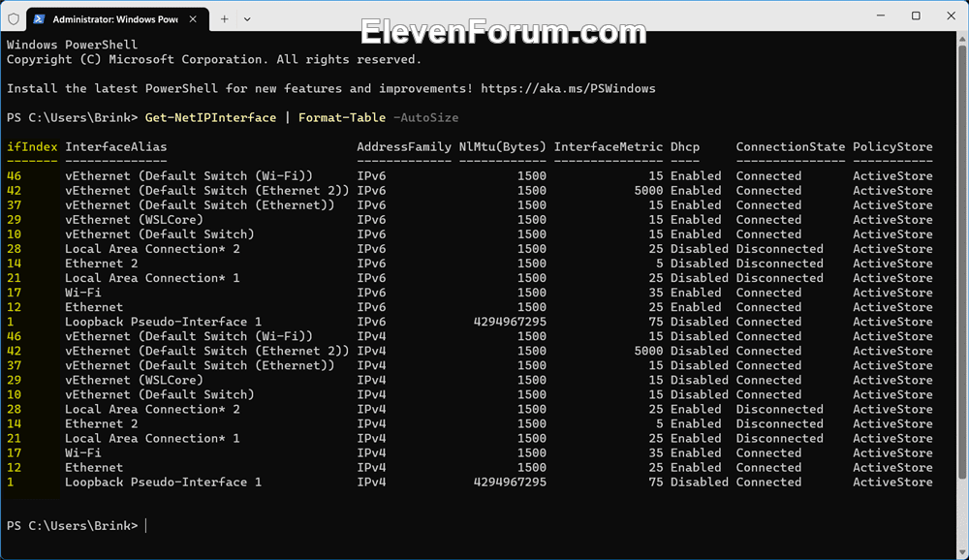
Task: Close the Terminal window
Action: pos(952,16)
